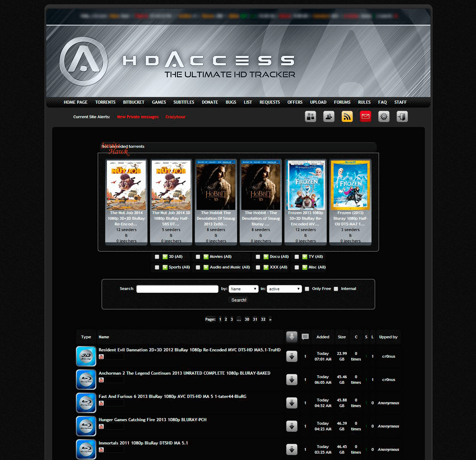Open the UPLOAD navigation item
Screen dimensions: 476x460
pyautogui.click(x=318, y=102)
